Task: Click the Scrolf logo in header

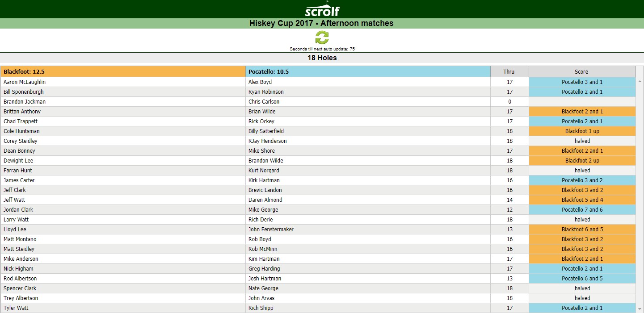Action: (x=322, y=9)
